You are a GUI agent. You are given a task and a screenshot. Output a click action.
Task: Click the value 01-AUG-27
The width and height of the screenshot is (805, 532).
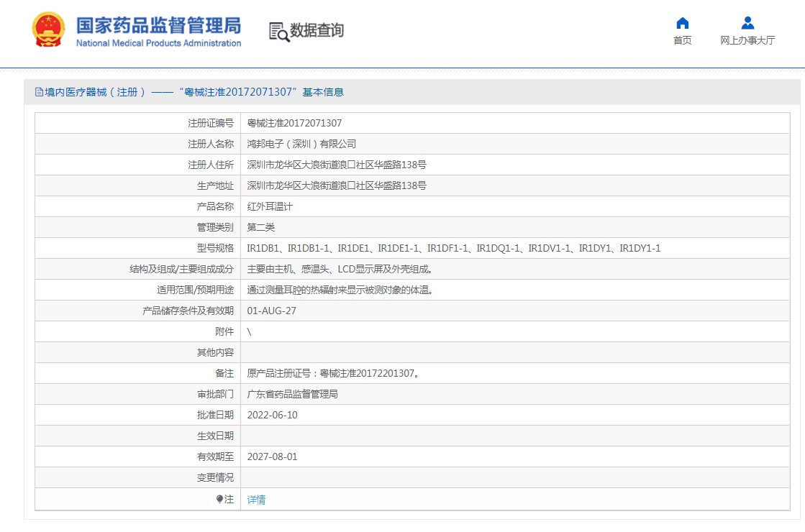point(272,311)
